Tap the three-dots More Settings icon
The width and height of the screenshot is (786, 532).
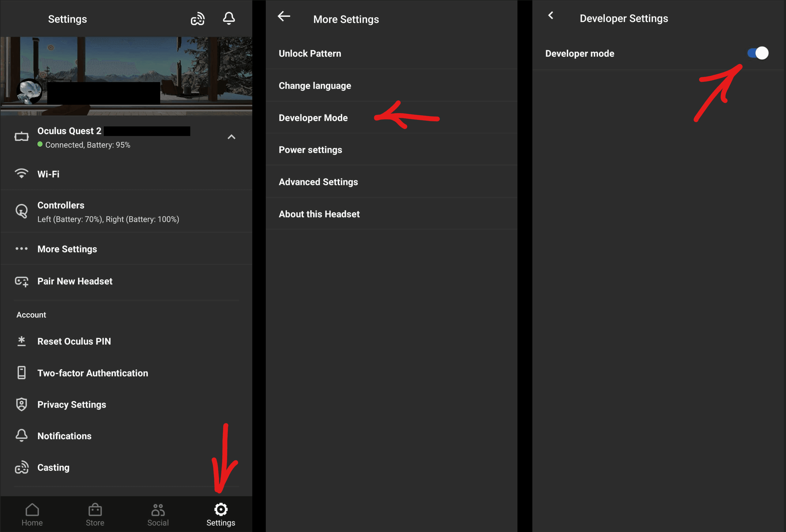(22, 249)
